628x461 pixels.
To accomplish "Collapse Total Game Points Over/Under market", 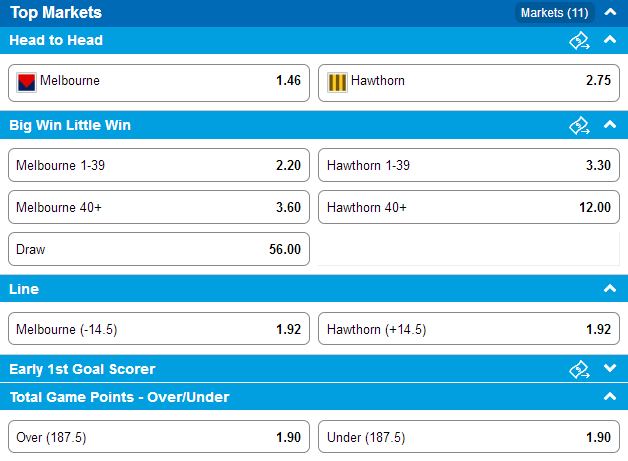I will tap(610, 397).
